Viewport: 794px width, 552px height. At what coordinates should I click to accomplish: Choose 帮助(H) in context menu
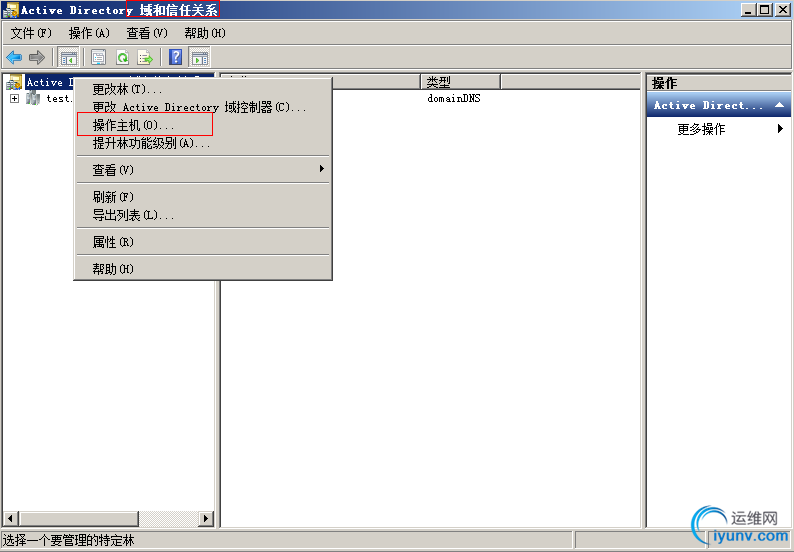(x=203, y=268)
